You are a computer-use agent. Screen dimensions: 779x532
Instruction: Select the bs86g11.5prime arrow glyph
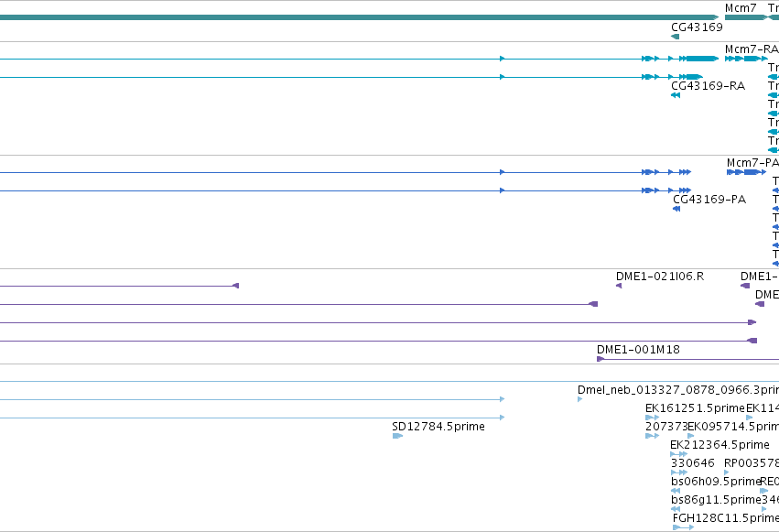tap(676, 509)
